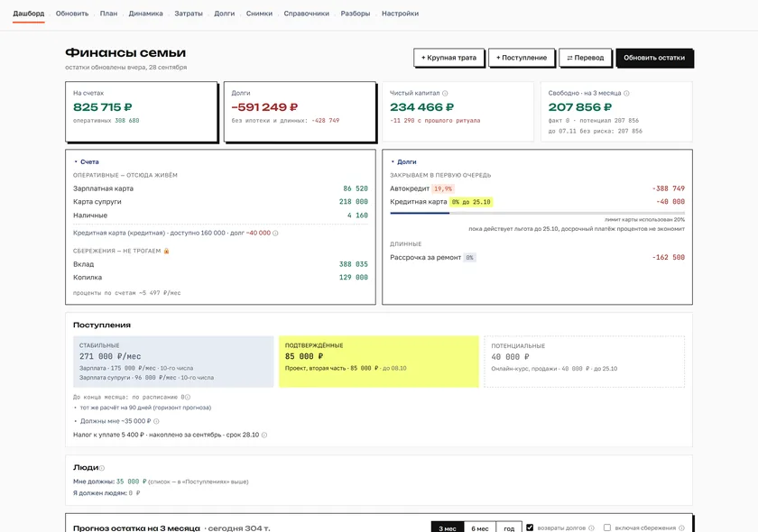Click the lock icon near Сбережения — не трогаем
This screenshot has height=532, width=758.
(166, 251)
